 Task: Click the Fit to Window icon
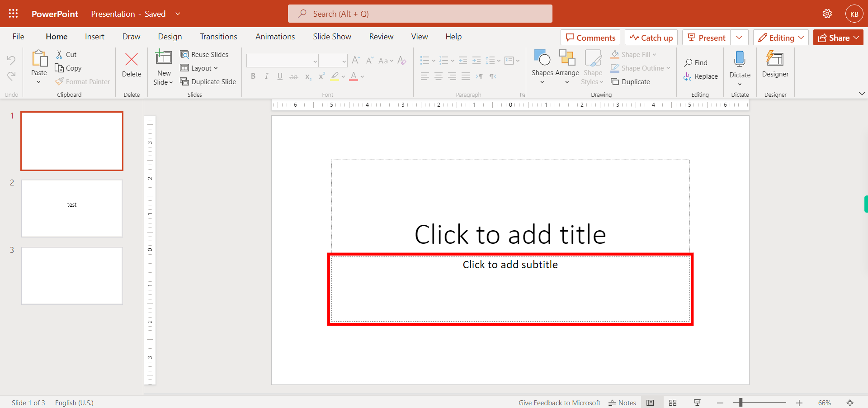point(850,403)
